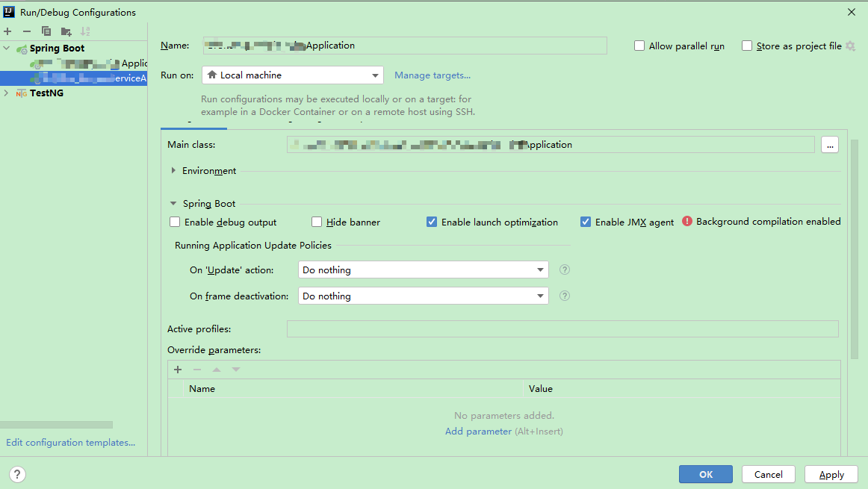Browse for main class with ellipsis button
868x489 pixels.
point(830,145)
